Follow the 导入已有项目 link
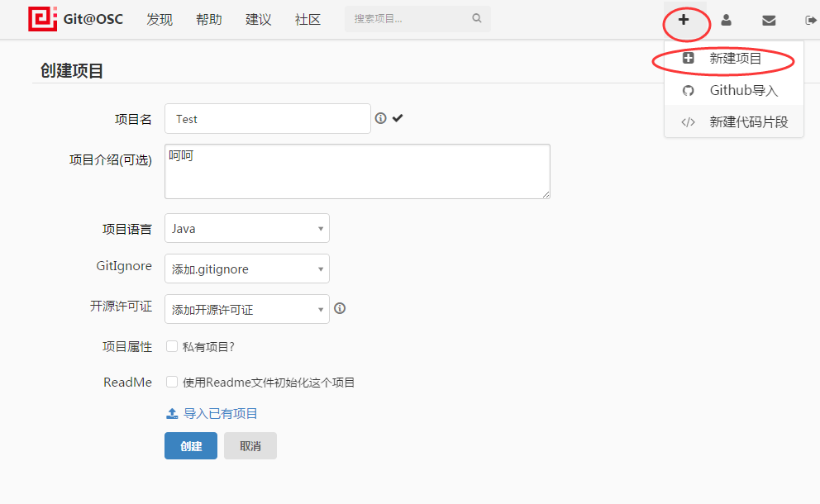820x504 pixels. [220, 414]
